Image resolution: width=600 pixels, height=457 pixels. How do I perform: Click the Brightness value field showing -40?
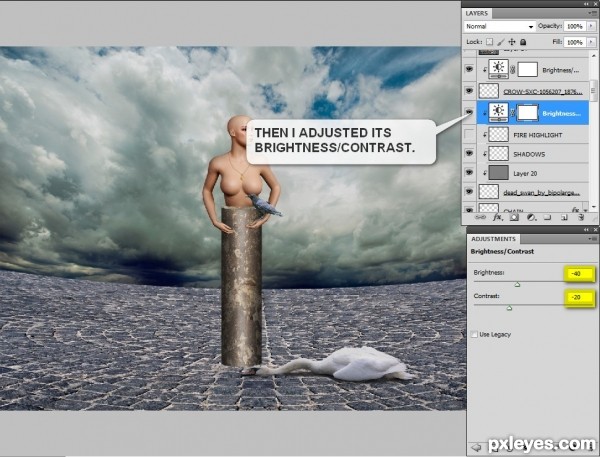click(579, 274)
